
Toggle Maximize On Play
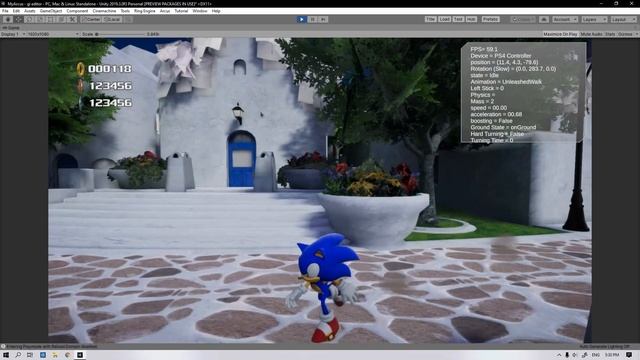560,34
